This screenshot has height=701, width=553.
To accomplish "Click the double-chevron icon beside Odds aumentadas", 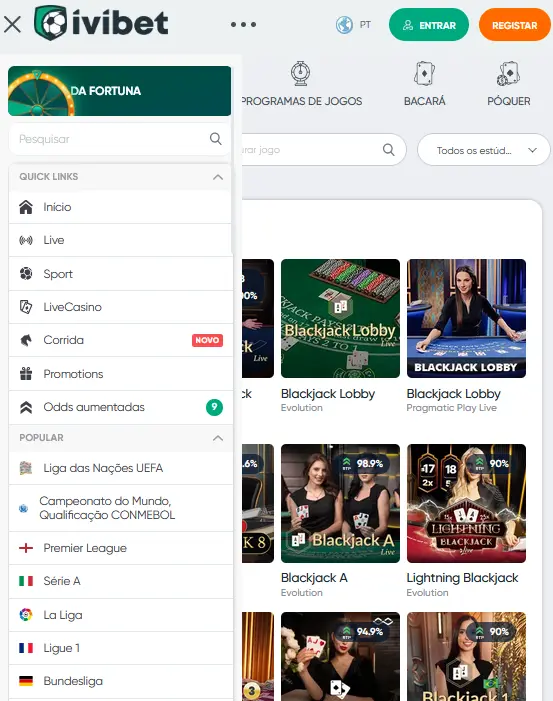I will (26, 407).
